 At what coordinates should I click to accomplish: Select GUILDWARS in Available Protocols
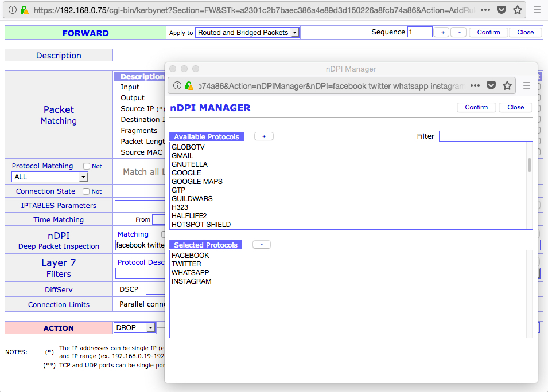point(192,199)
